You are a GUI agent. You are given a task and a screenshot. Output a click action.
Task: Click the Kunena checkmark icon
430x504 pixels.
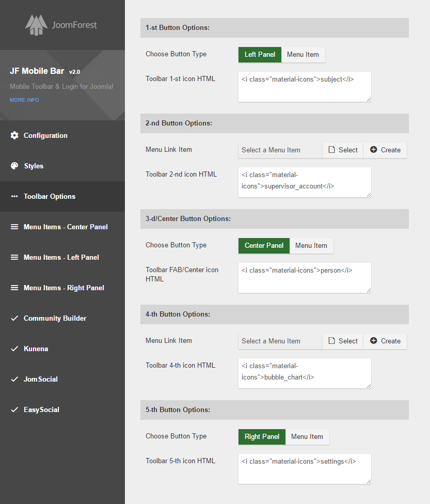[14, 349]
